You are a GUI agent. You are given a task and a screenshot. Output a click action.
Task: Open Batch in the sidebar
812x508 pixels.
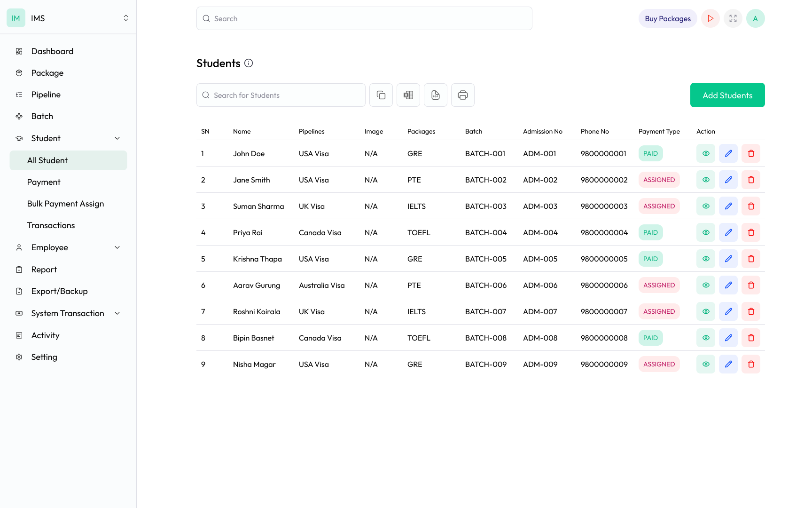[68, 116]
